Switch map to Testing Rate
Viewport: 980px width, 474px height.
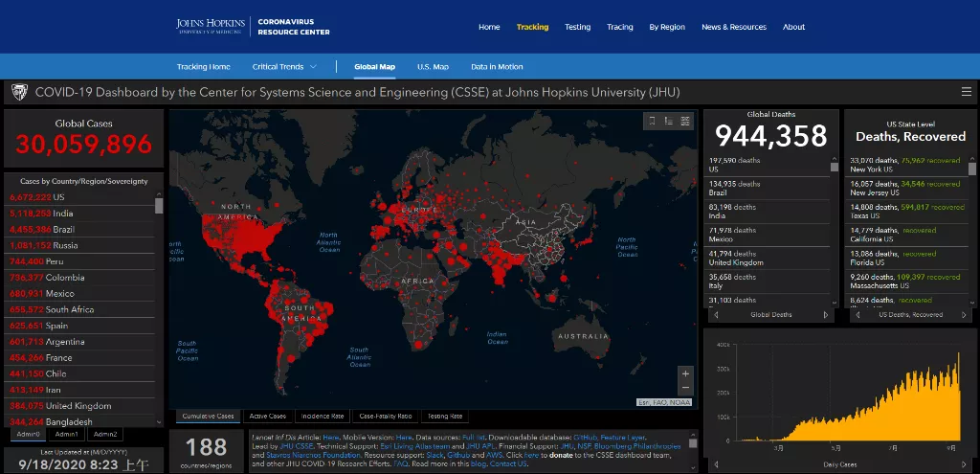click(x=445, y=417)
